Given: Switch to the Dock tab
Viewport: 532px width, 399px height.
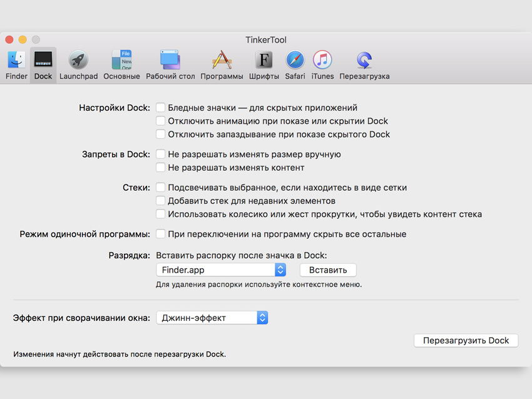Looking at the screenshot, I should 43,66.
